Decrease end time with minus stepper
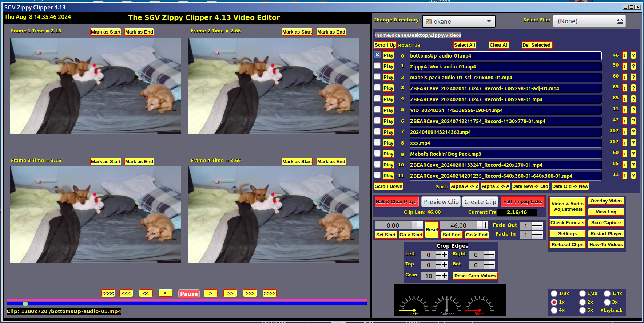 [480, 225]
